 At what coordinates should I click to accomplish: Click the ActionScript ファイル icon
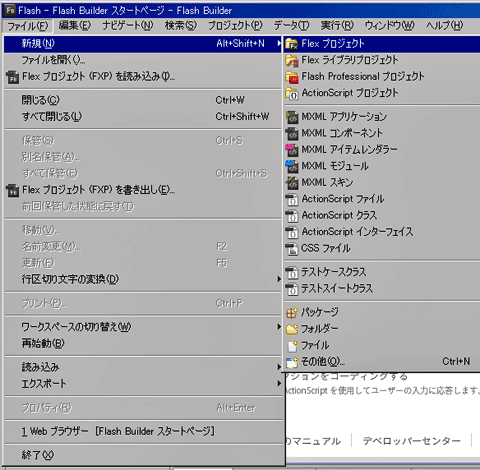[292, 199]
